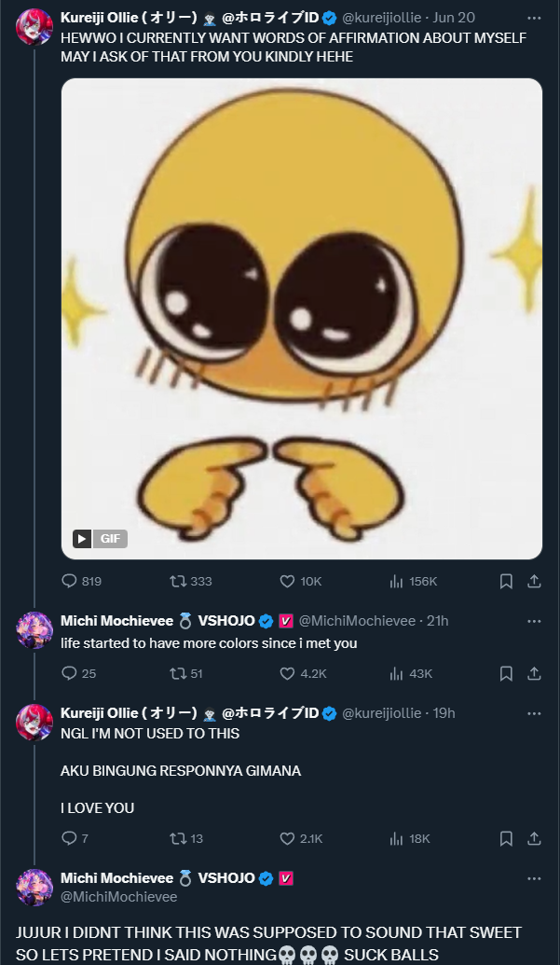Like the tweet with 10K likes
This screenshot has width=560, height=965.
[288, 581]
